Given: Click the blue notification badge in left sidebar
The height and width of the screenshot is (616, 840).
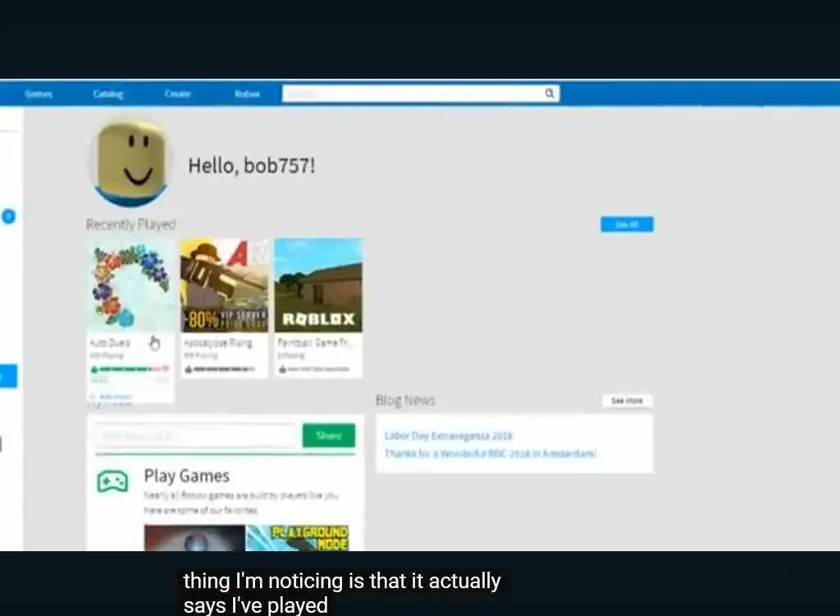Looking at the screenshot, I should click(8, 217).
